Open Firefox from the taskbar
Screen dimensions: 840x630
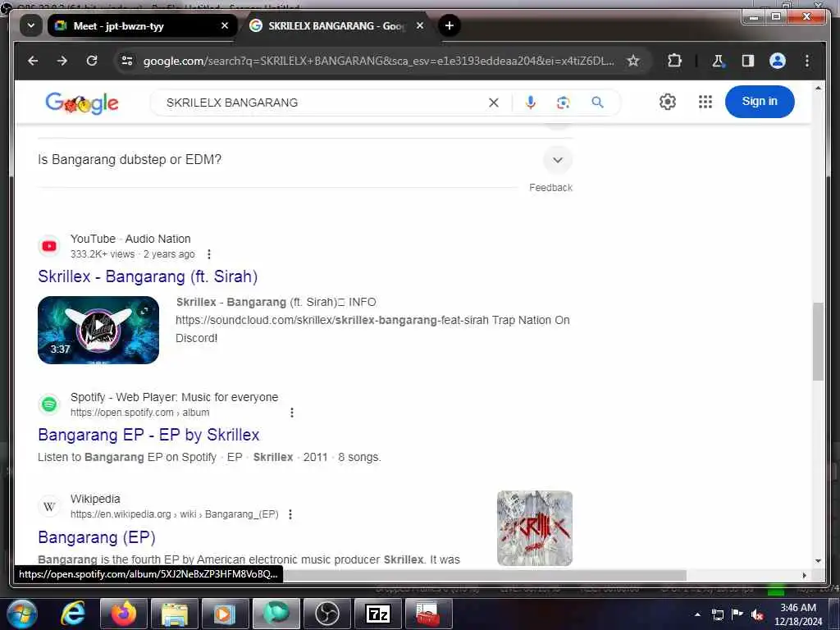click(124, 614)
